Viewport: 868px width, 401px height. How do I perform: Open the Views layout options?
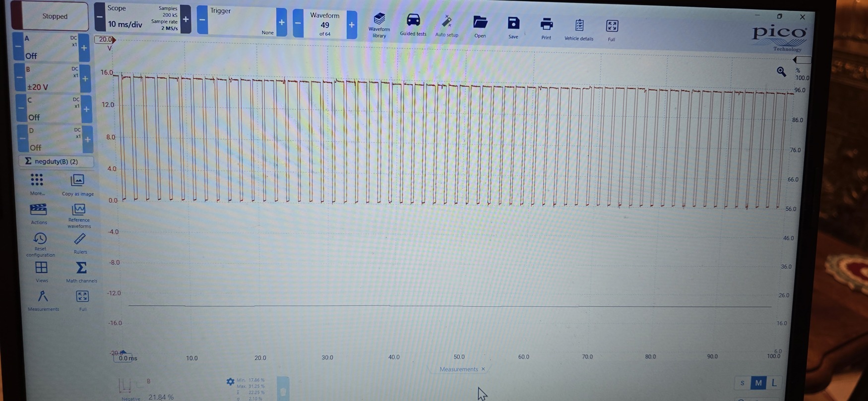(x=42, y=272)
